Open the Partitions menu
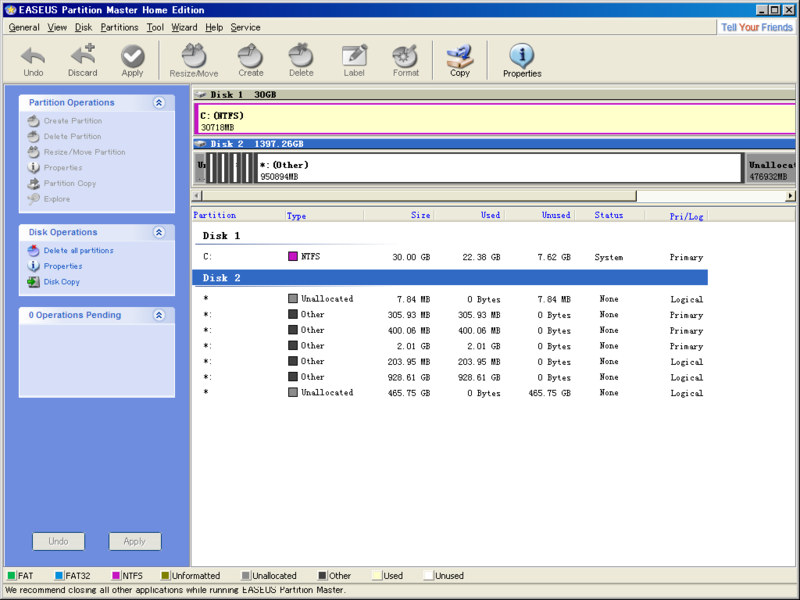The height and width of the screenshot is (600, 800). (119, 28)
